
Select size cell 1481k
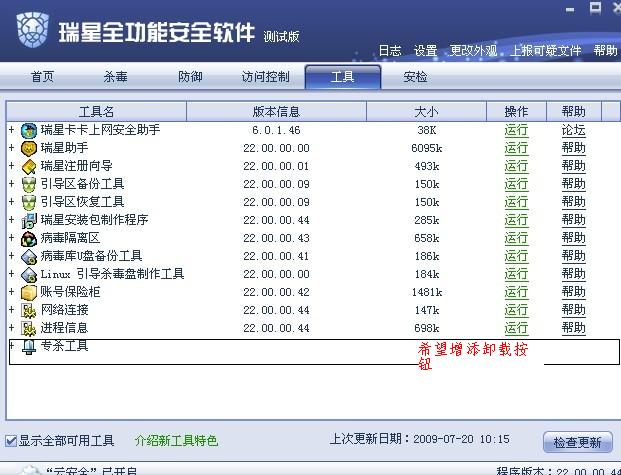coord(427,292)
